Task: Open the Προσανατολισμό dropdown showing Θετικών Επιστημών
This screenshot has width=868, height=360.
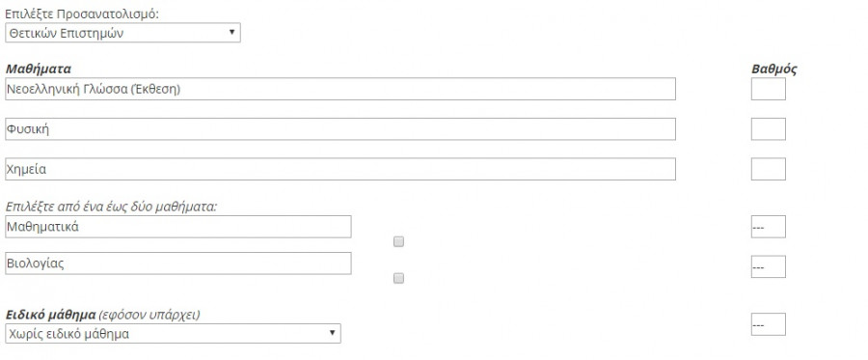Action: [x=122, y=33]
